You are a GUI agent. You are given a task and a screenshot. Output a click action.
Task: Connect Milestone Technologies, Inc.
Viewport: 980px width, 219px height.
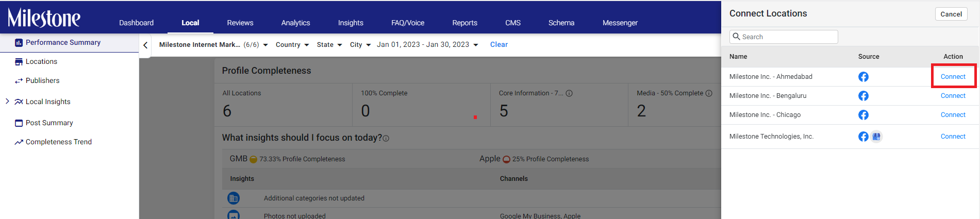pos(953,137)
